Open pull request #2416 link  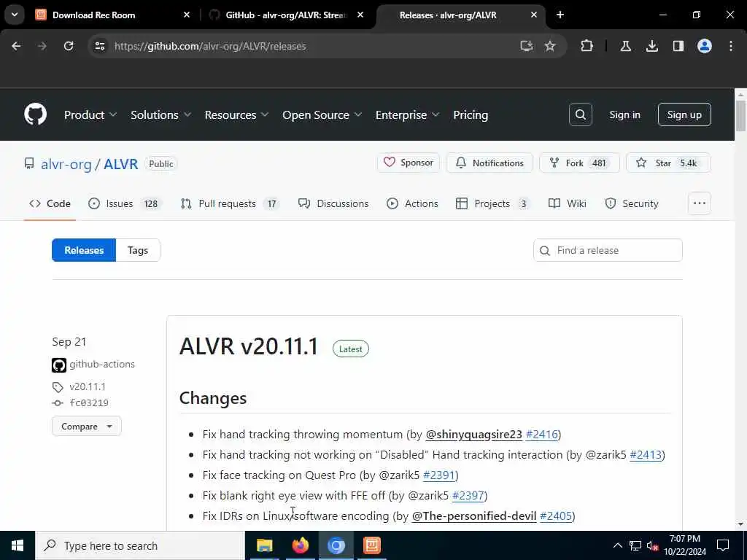coord(542,435)
